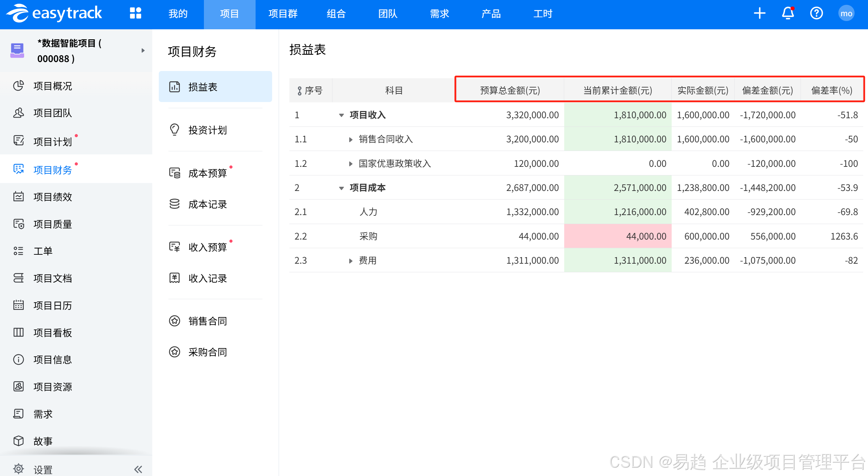Click the mo user avatar
The image size is (868, 476).
tap(846, 13)
